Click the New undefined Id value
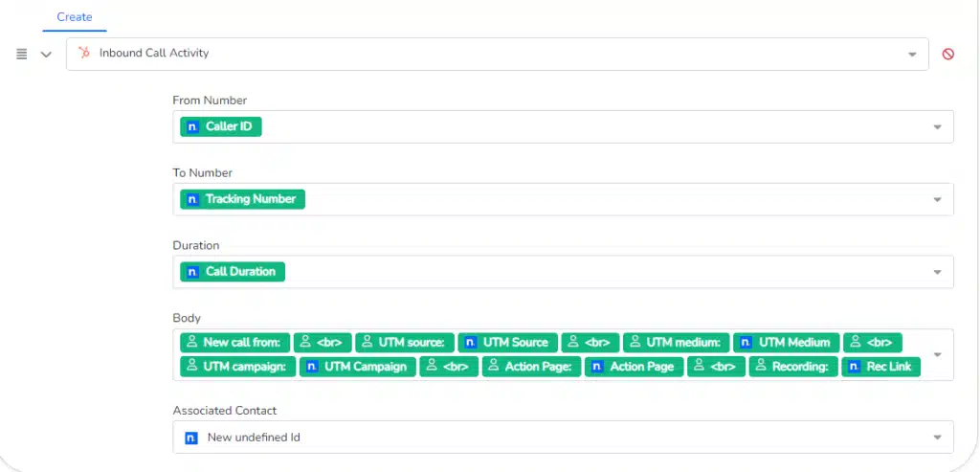 (x=254, y=438)
